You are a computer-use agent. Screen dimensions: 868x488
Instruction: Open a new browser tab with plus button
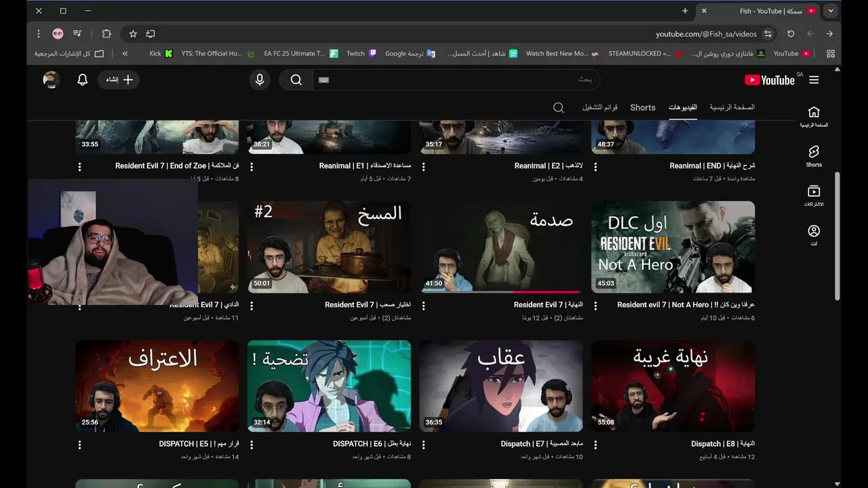point(685,11)
